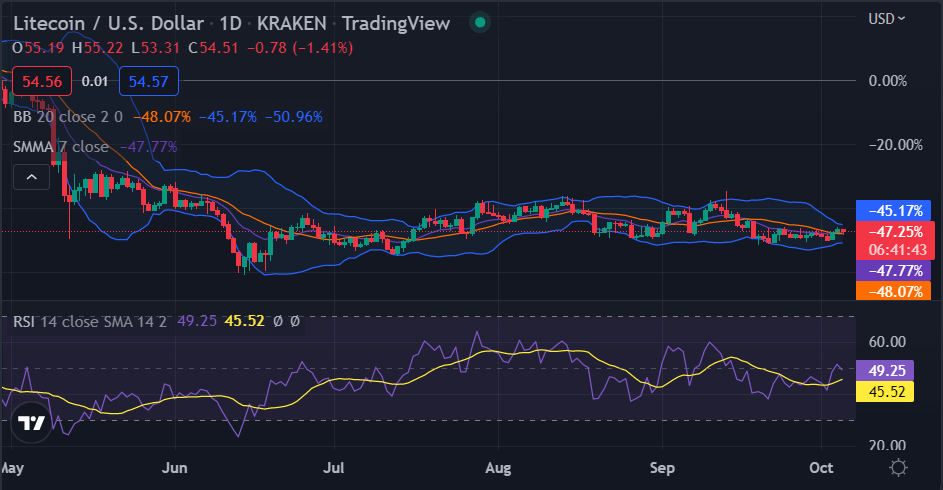Click the low value L53.31 in the header
The height and width of the screenshot is (490, 943).
156,48
